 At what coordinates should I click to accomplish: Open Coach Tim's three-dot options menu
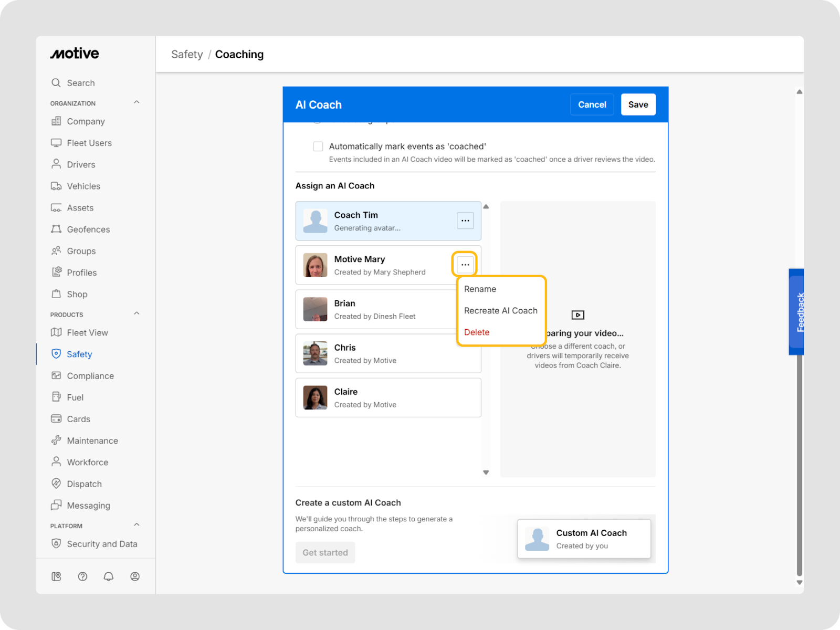[x=465, y=220]
